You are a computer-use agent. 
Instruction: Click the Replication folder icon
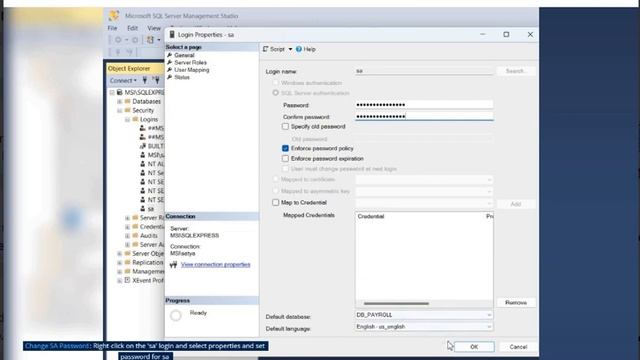point(127,262)
